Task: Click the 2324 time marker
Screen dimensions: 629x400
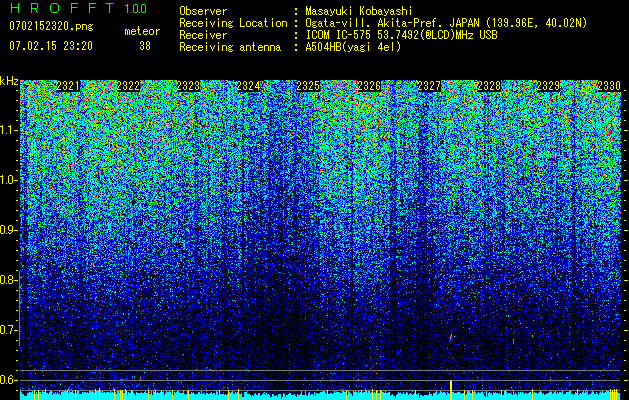Action: (x=248, y=86)
